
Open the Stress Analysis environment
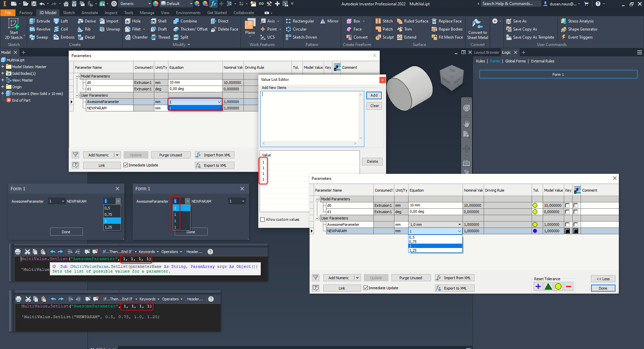[578, 21]
